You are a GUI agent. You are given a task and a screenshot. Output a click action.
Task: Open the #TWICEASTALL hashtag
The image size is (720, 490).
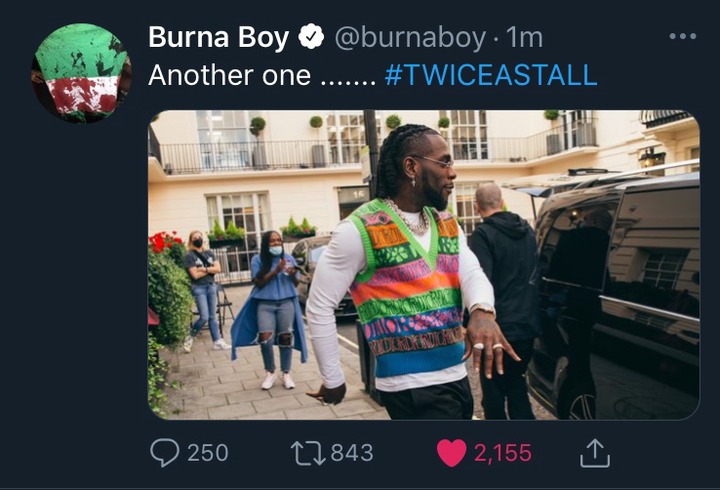[x=491, y=75]
